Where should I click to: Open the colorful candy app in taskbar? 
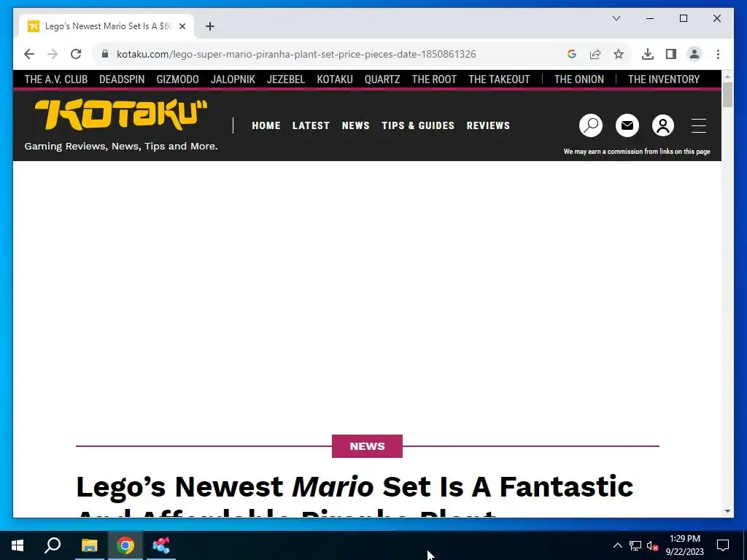point(161,545)
